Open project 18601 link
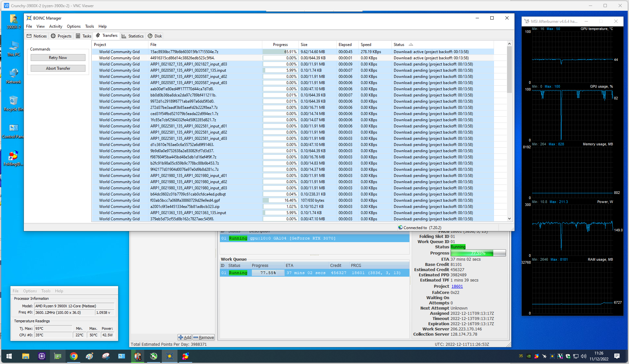The image size is (629, 364). pos(457,286)
